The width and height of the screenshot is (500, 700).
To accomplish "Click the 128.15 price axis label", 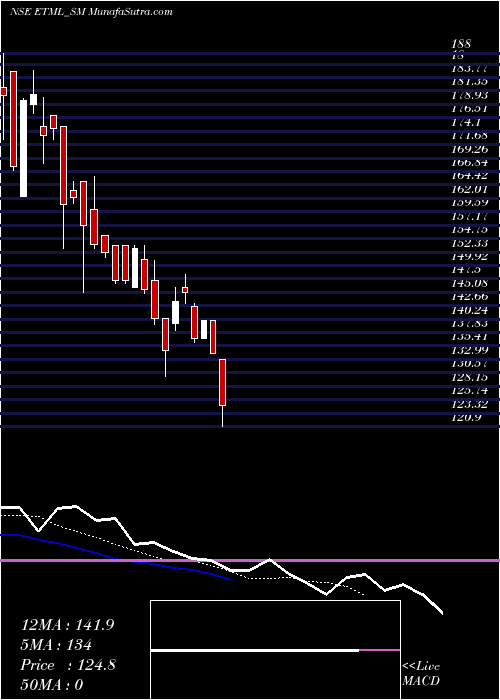I will click(469, 377).
